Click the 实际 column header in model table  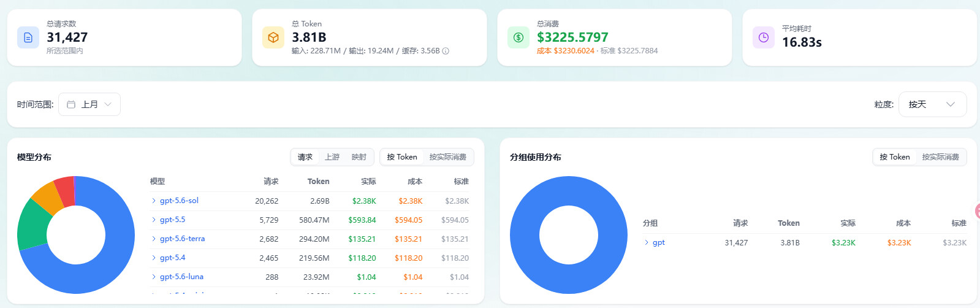pos(368,182)
